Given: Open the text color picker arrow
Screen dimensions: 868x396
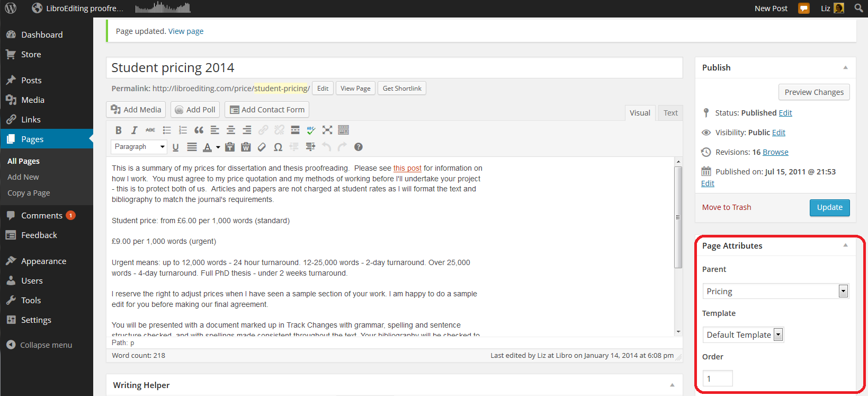Looking at the screenshot, I should pos(218,147).
